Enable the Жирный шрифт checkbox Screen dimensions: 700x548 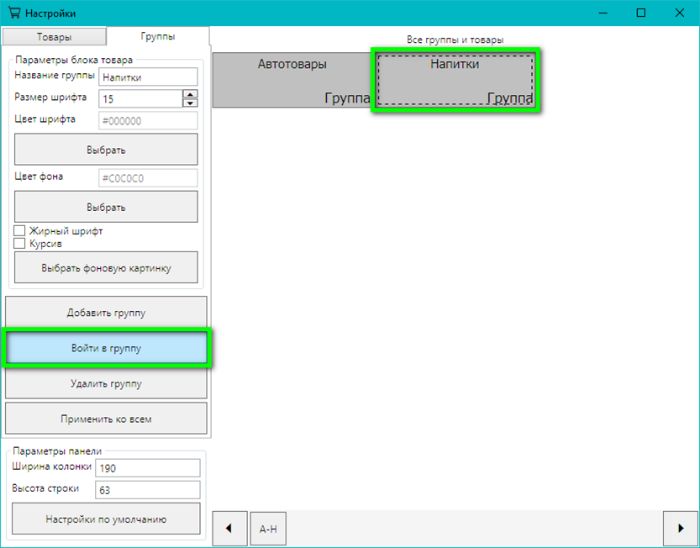click(19, 231)
